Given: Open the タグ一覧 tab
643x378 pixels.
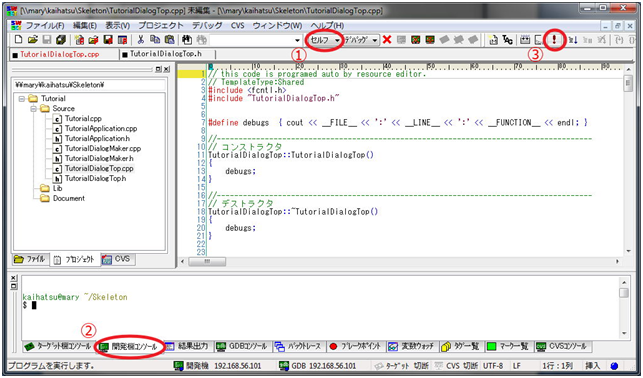Looking at the screenshot, I should (461, 346).
